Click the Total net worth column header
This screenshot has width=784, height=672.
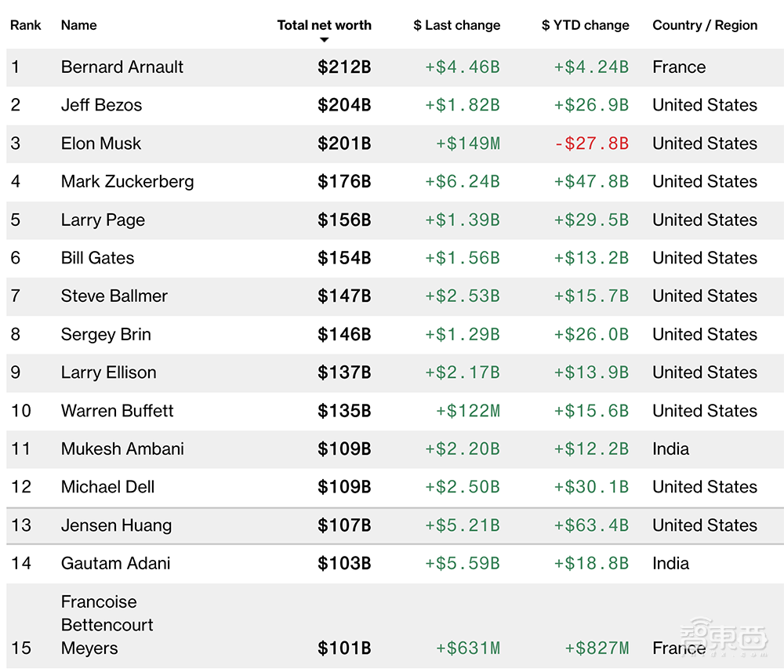pos(324,25)
